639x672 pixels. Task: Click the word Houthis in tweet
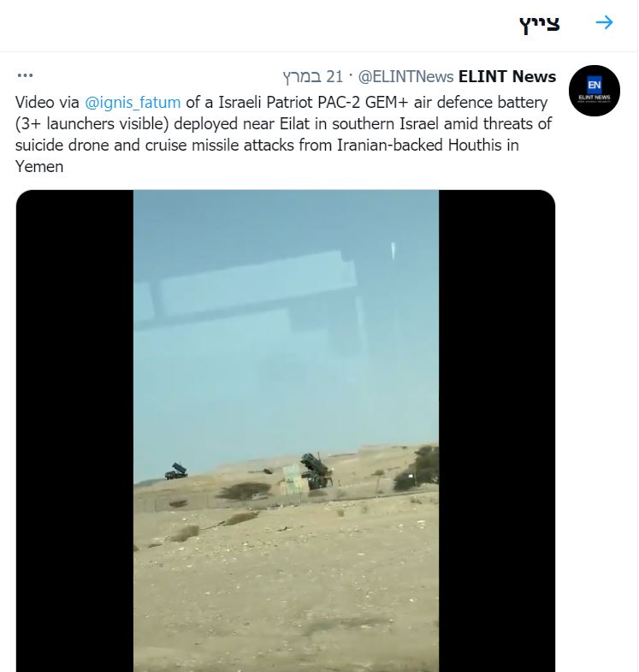pos(475,146)
